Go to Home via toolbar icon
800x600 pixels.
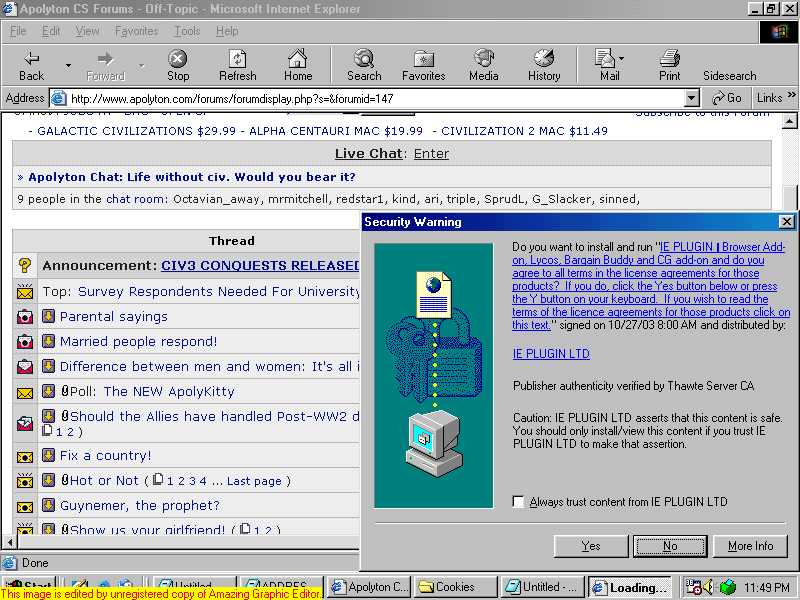pyautogui.click(x=298, y=59)
